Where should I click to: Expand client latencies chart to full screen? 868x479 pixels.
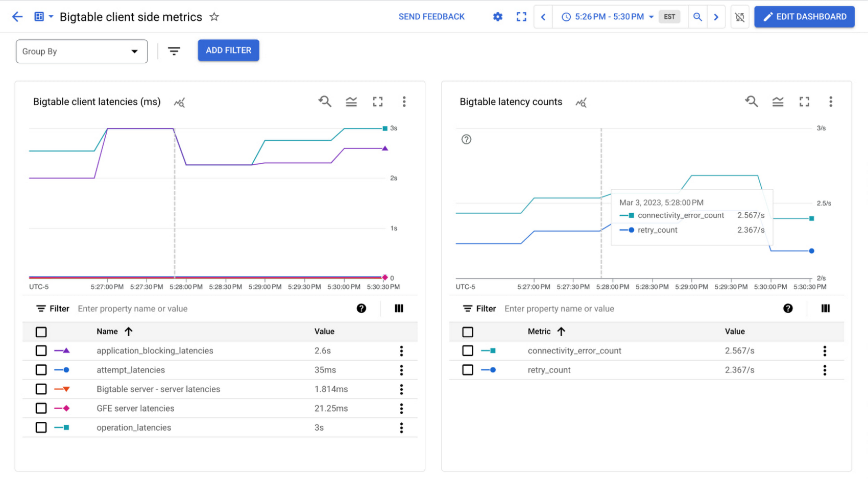click(x=378, y=102)
